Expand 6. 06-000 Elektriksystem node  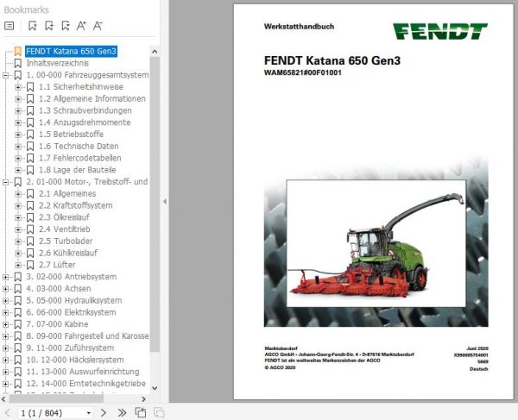6,313
